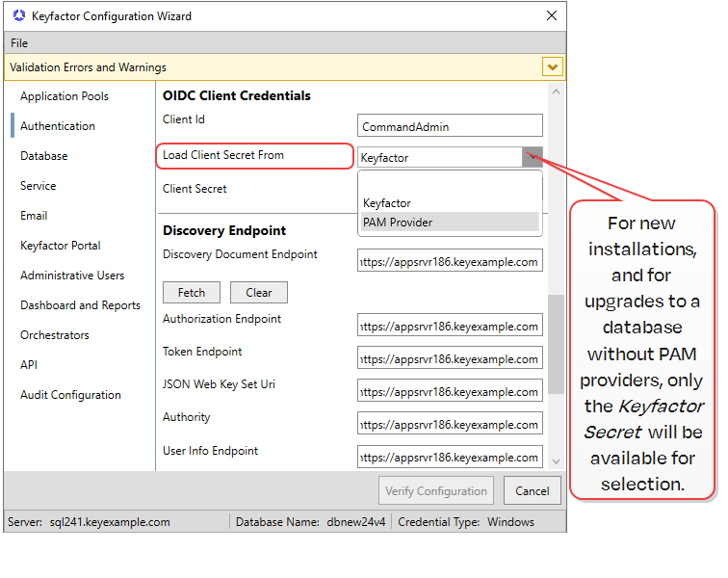The height and width of the screenshot is (578, 728).
Task: Click the Discovery Document Endpoint field
Action: click(450, 261)
